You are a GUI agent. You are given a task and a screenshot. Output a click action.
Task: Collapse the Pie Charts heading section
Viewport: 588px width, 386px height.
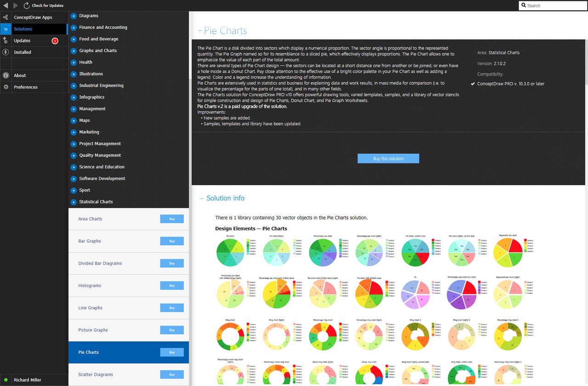point(200,31)
